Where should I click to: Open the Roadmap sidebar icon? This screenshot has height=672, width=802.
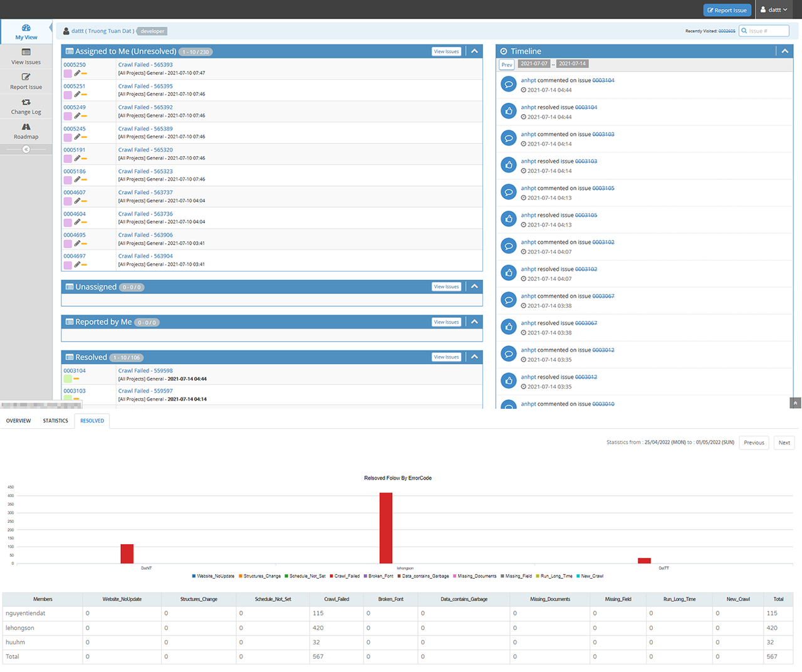coord(26,127)
